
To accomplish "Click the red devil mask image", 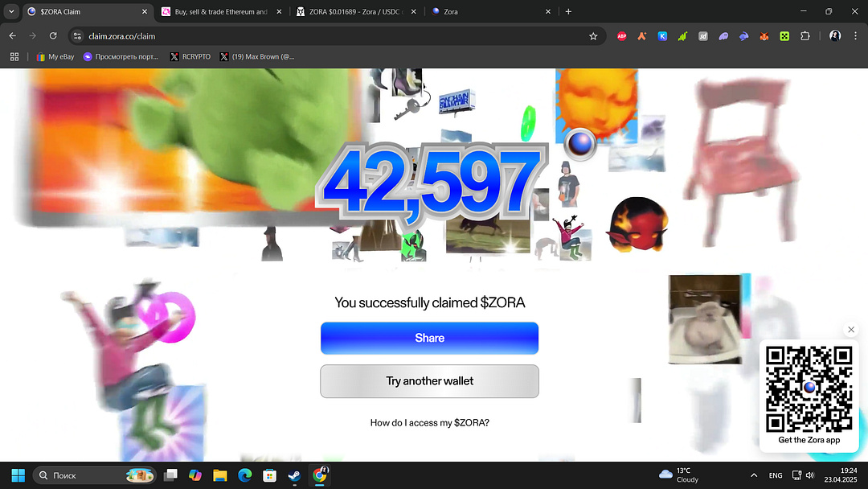I will 637,224.
